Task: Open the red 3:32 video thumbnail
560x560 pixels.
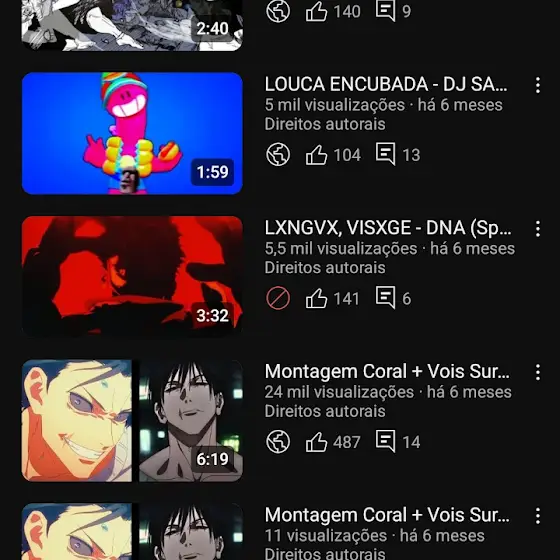Action: pyautogui.click(x=132, y=277)
